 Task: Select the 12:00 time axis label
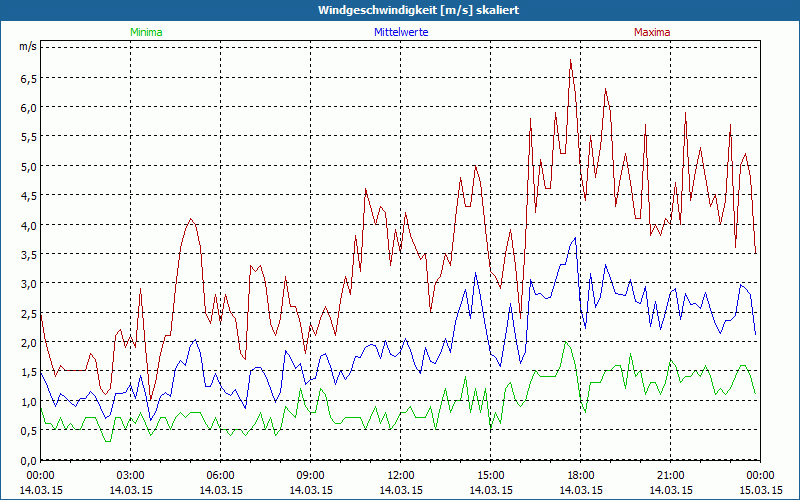401,475
